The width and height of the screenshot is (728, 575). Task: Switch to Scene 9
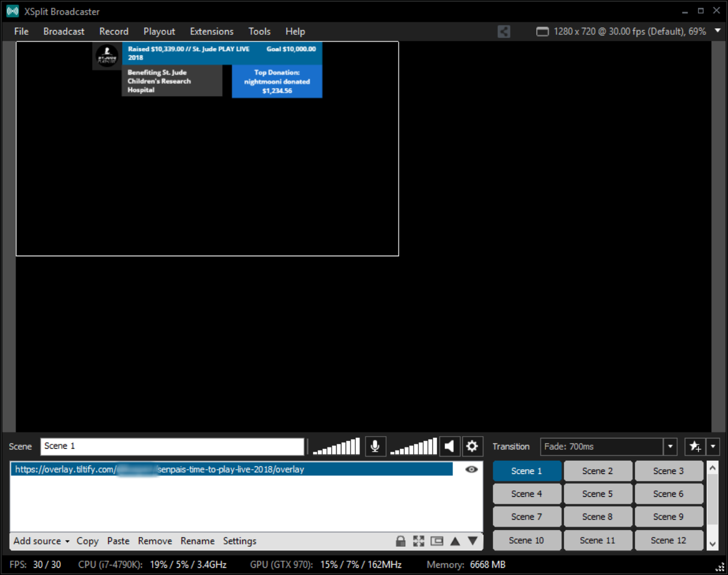[668, 517]
